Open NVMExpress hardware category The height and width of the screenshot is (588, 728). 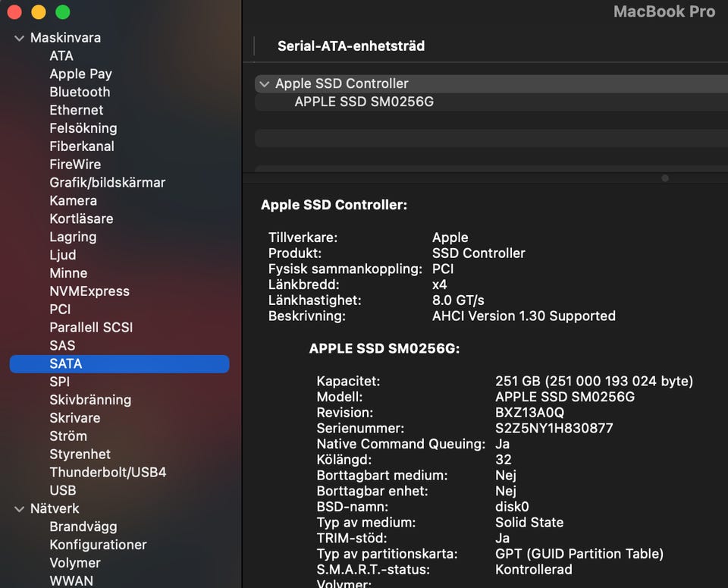pyautogui.click(x=89, y=291)
